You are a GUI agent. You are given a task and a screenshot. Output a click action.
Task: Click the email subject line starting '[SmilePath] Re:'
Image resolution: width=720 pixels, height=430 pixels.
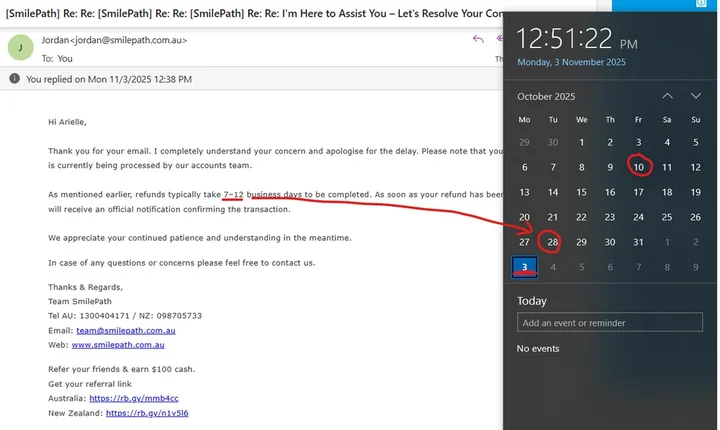click(x=254, y=13)
